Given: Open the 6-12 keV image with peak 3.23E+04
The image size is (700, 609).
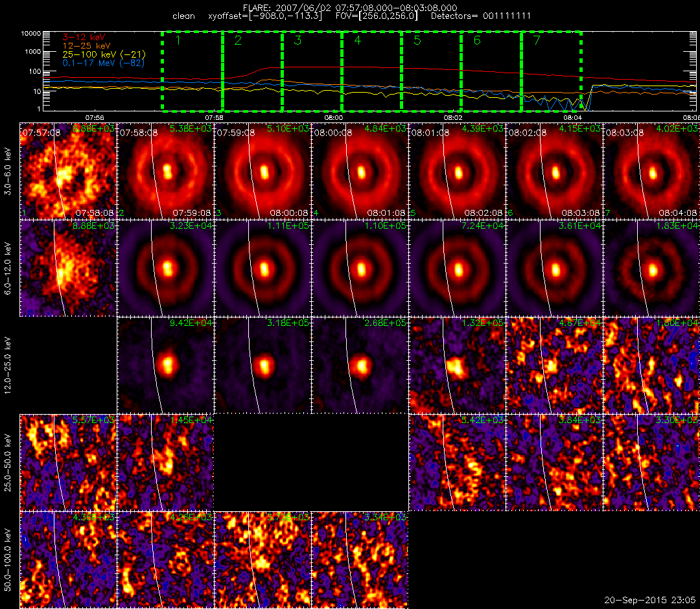Looking at the screenshot, I should (x=165, y=269).
